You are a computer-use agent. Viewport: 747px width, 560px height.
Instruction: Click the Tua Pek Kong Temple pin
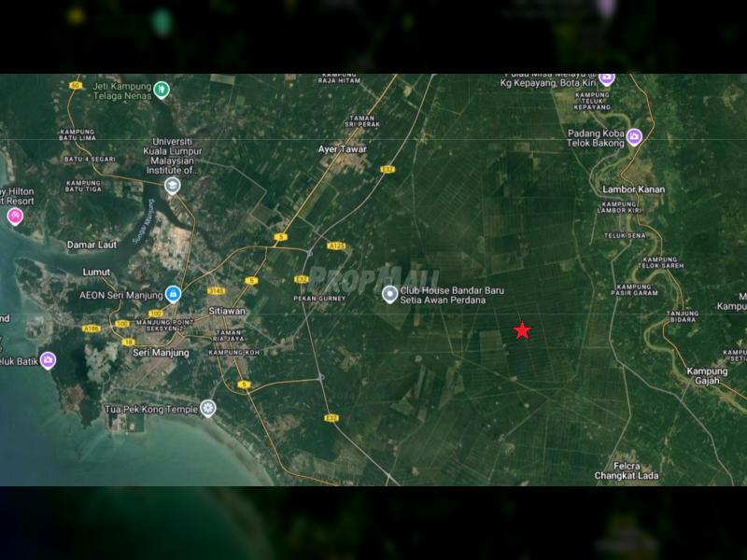[207, 408]
